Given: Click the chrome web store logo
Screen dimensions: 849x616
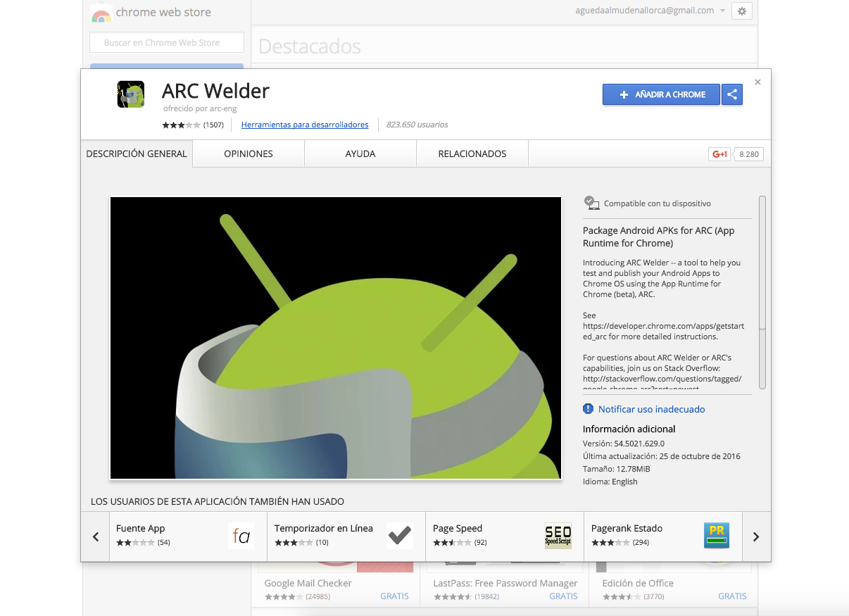Looking at the screenshot, I should point(101,13).
